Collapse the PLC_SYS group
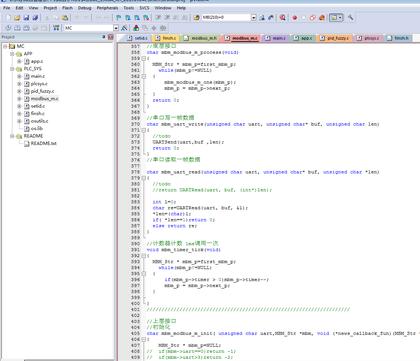420x361 pixels. pos(12,69)
